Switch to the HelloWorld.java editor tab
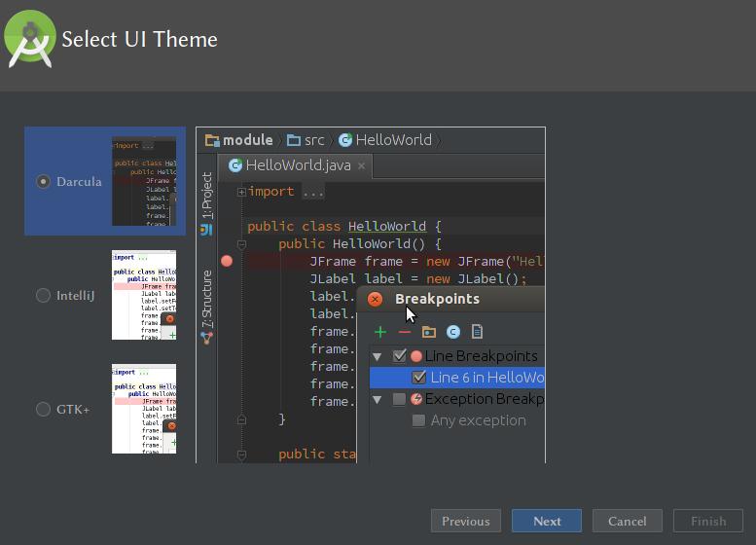 tap(295, 166)
